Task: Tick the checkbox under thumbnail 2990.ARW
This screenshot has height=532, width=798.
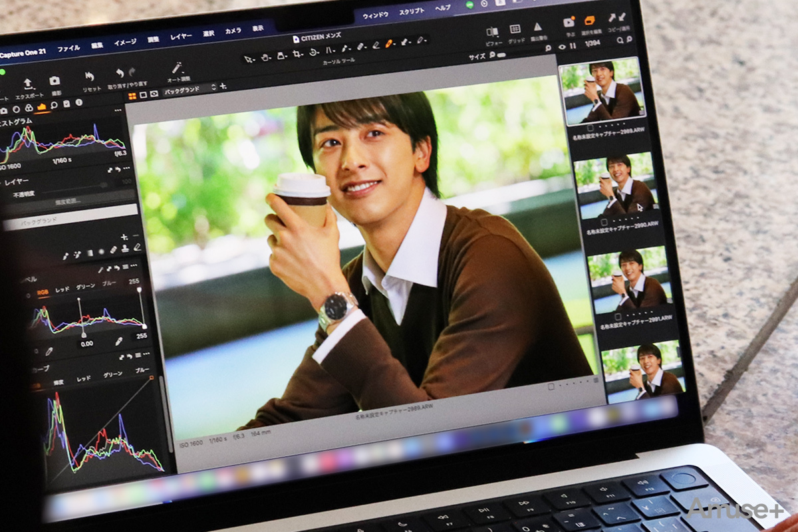Action: point(604,222)
